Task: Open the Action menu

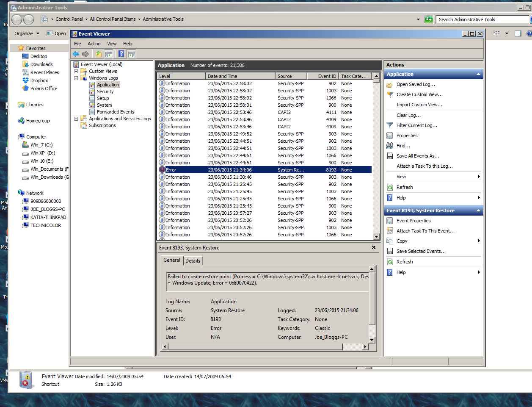Action: (x=94, y=44)
